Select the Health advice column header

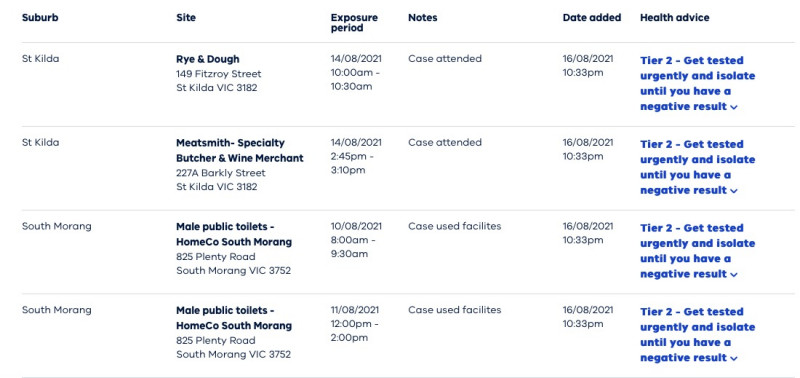[x=674, y=17]
